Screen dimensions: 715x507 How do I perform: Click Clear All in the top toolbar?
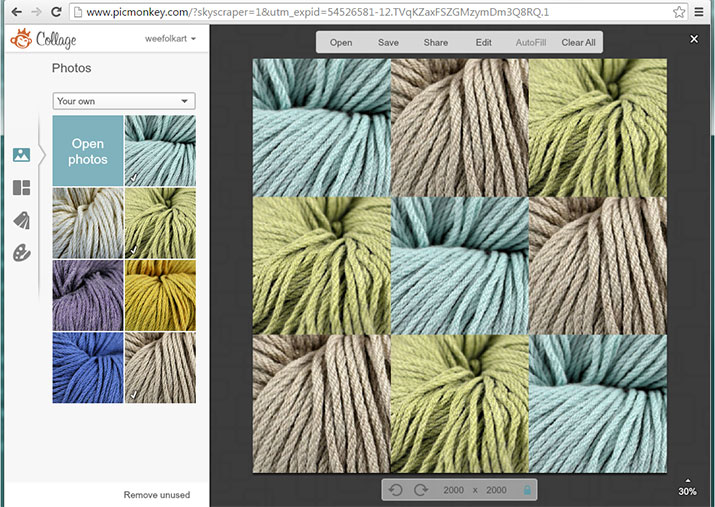tap(578, 42)
